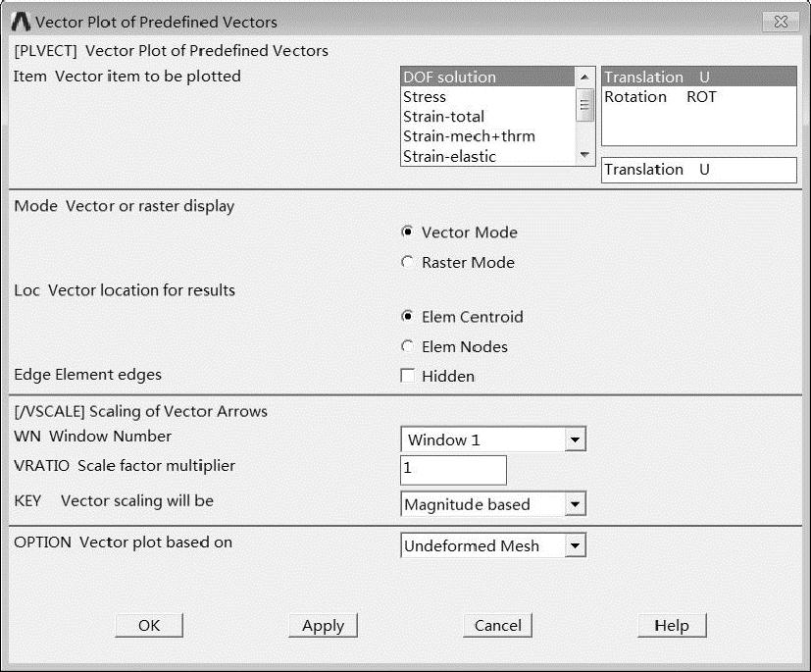Select Translation U in component list

click(x=699, y=78)
